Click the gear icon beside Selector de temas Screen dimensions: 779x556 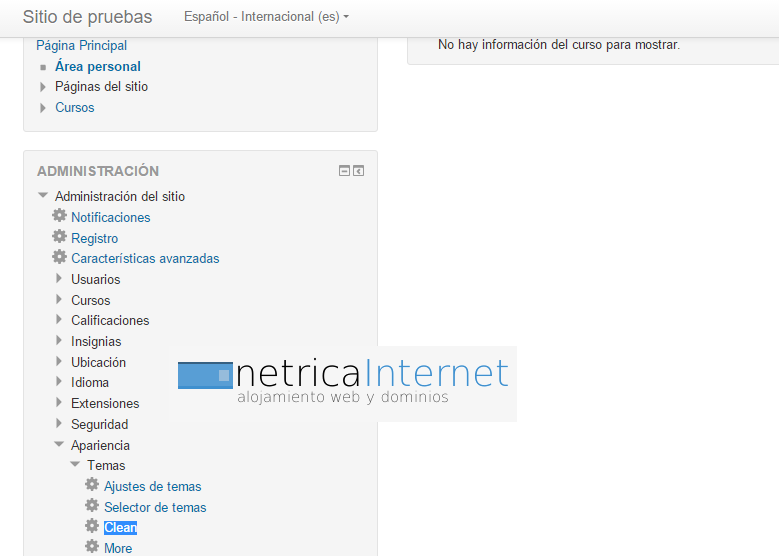point(92,507)
